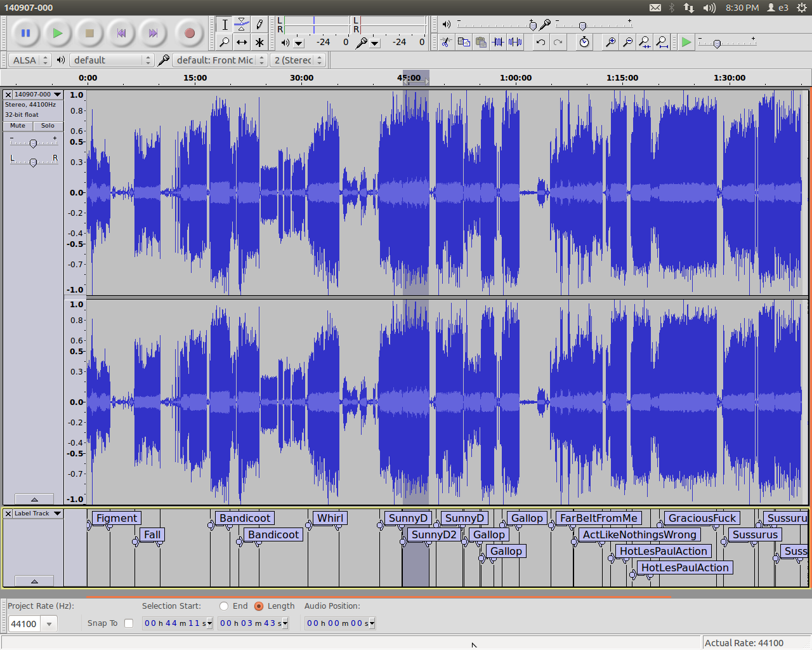Open the Project Rate dropdown arrow
812x650 pixels.
[49, 624]
